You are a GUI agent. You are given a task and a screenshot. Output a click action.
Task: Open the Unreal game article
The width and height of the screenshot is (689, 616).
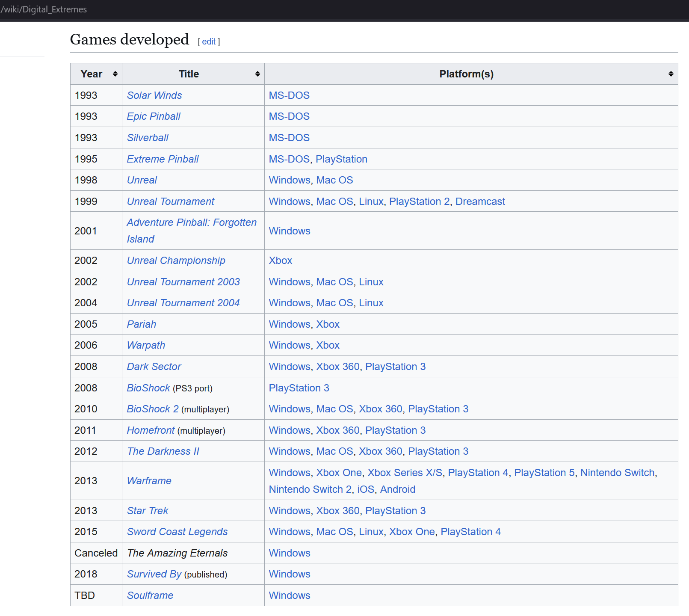point(142,180)
